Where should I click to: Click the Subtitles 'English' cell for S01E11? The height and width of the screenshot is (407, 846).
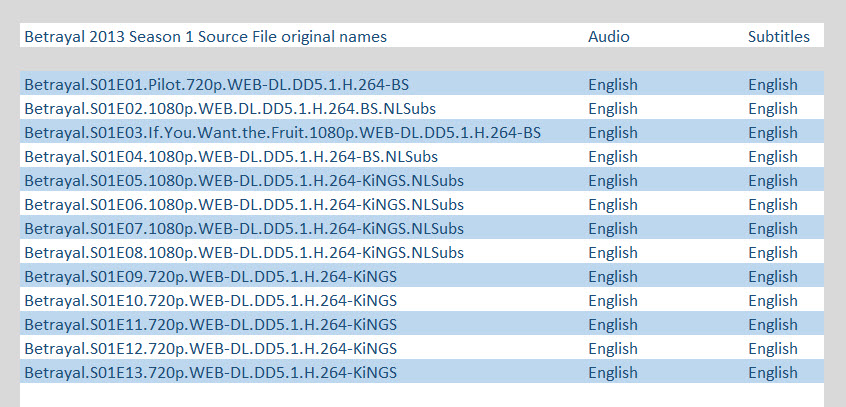[773, 325]
